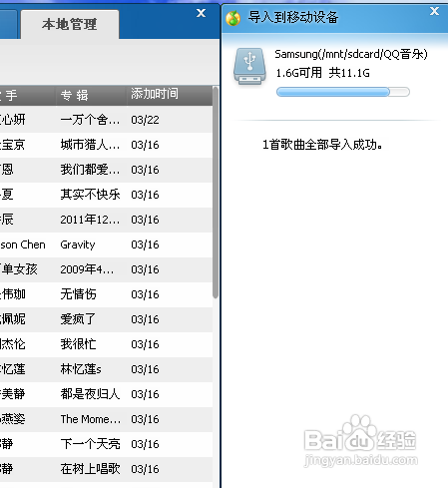This screenshot has width=448, height=488.
Task: Click the artist cell 宝京
Action: [x=13, y=145]
